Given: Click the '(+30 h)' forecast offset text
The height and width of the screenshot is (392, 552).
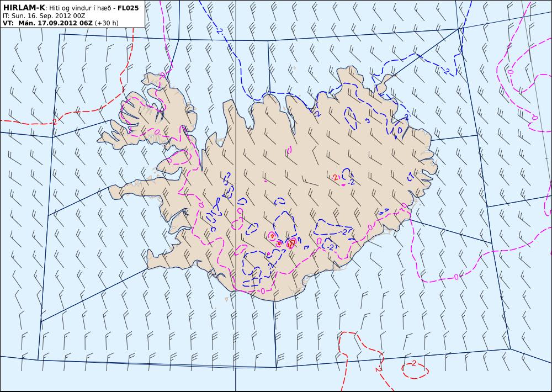Looking at the screenshot, I should (107, 23).
